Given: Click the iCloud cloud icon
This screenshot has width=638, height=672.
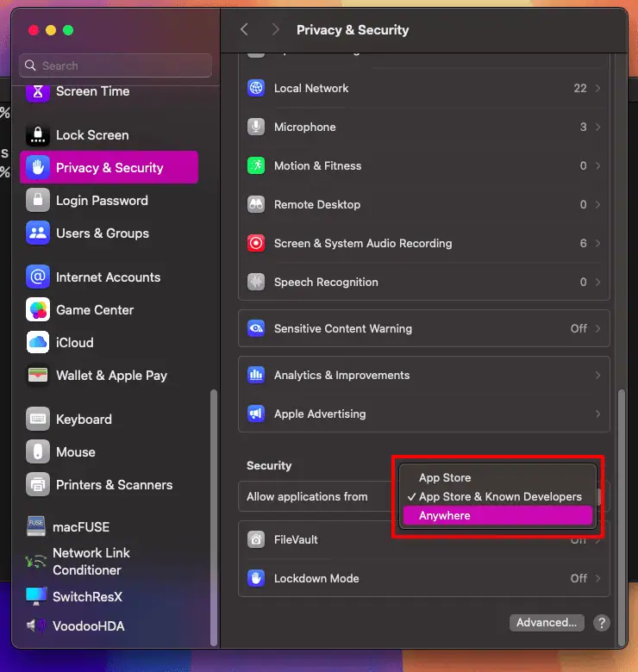Looking at the screenshot, I should click(38, 343).
